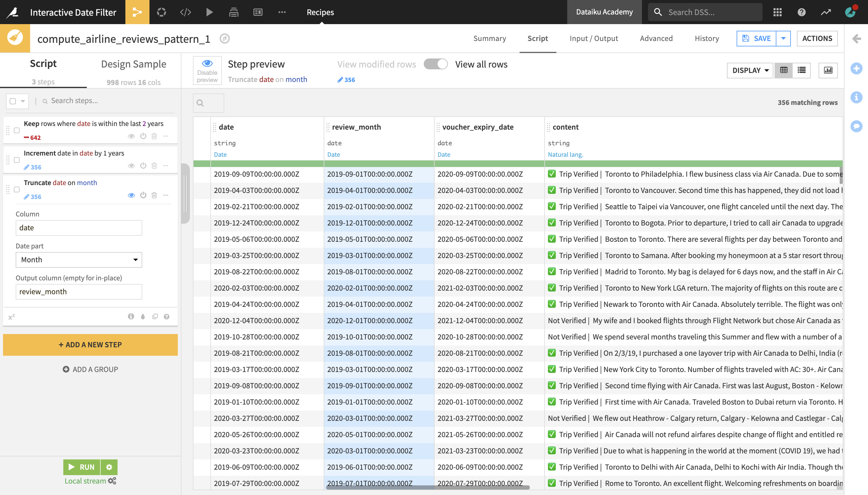Click the Disable preview button
Image resolution: width=868 pixels, height=495 pixels.
point(207,70)
